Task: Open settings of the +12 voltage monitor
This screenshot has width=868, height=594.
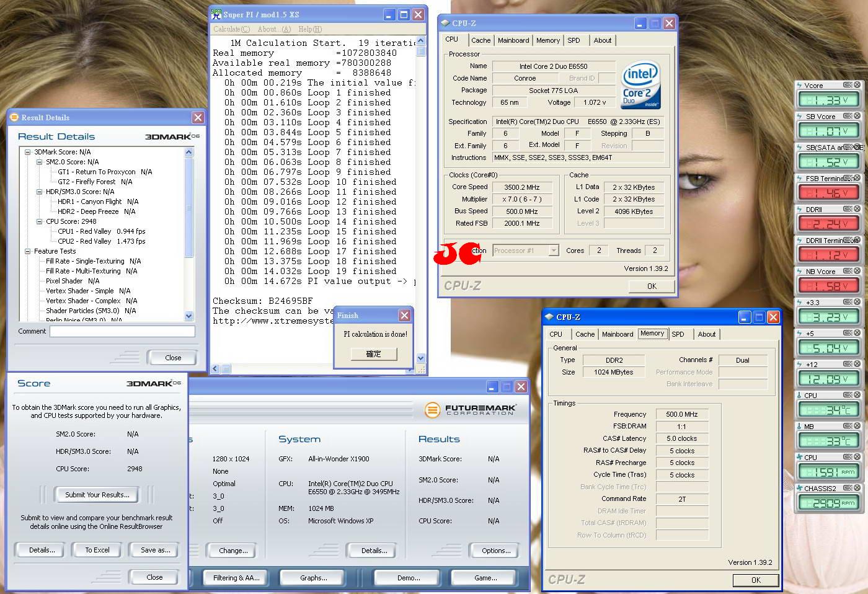Action: click(x=848, y=364)
